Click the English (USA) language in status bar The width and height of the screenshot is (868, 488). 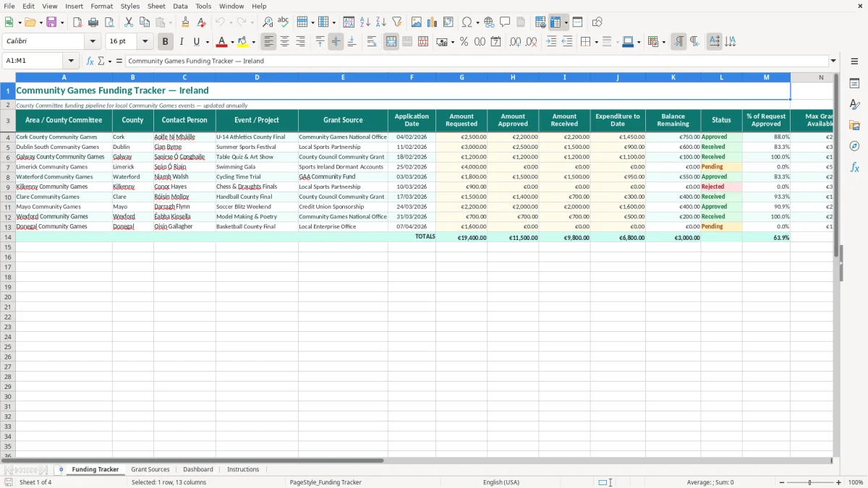[x=501, y=482]
